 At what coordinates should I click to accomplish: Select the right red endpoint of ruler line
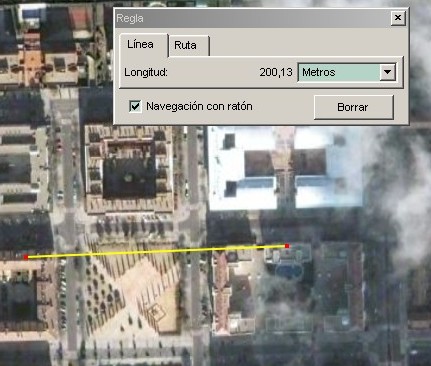tap(287, 246)
